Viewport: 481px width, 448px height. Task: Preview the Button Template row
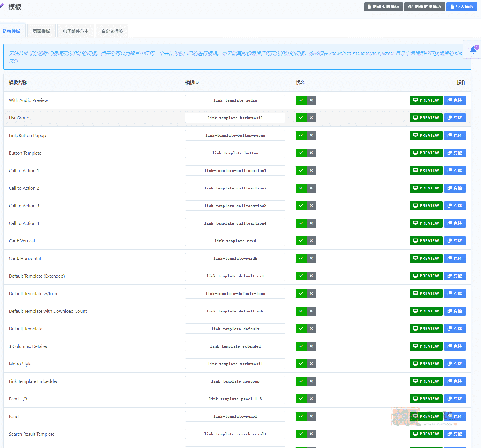click(x=426, y=153)
